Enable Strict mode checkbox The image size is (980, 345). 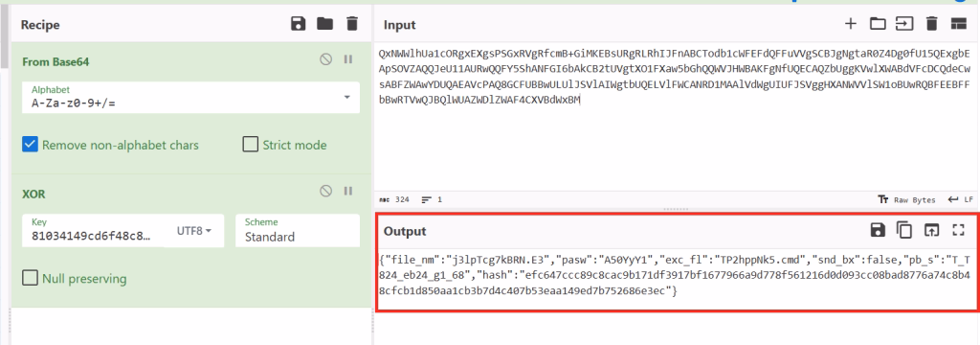(250, 145)
